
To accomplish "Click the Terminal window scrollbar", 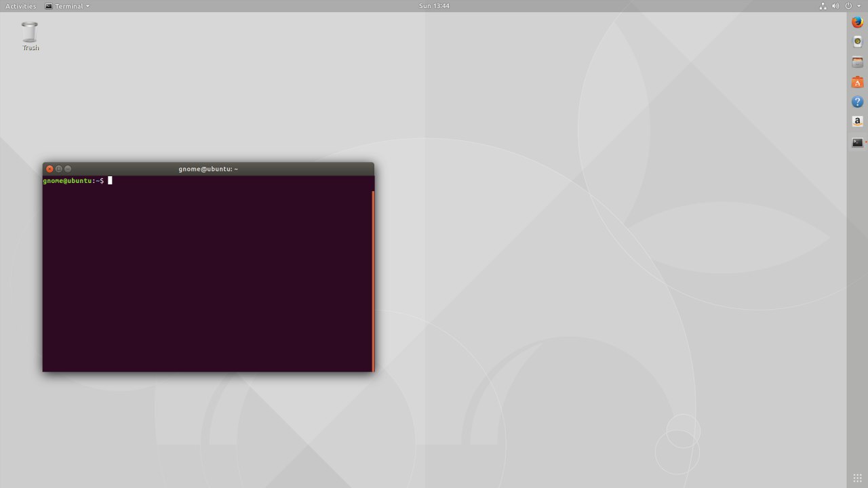I will click(x=373, y=281).
